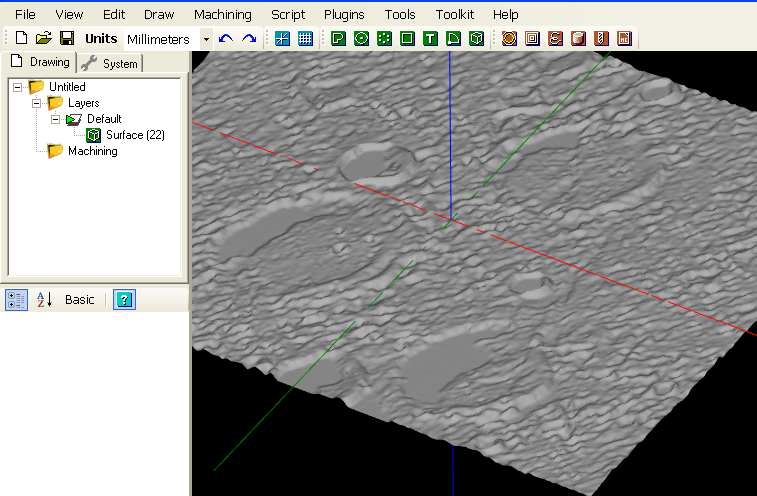Viewport: 757px width, 496px height.
Task: Select Surface (22) in the tree
Action: click(135, 135)
